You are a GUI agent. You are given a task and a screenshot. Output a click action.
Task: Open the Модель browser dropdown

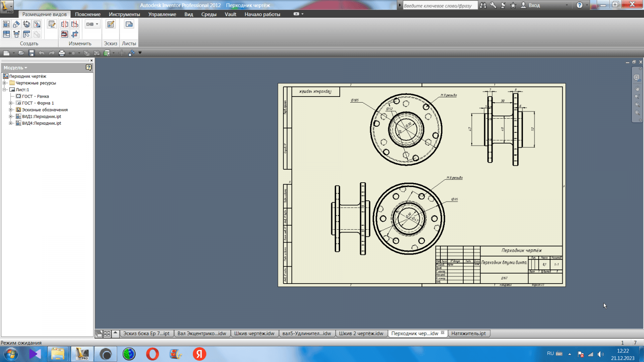click(16, 68)
